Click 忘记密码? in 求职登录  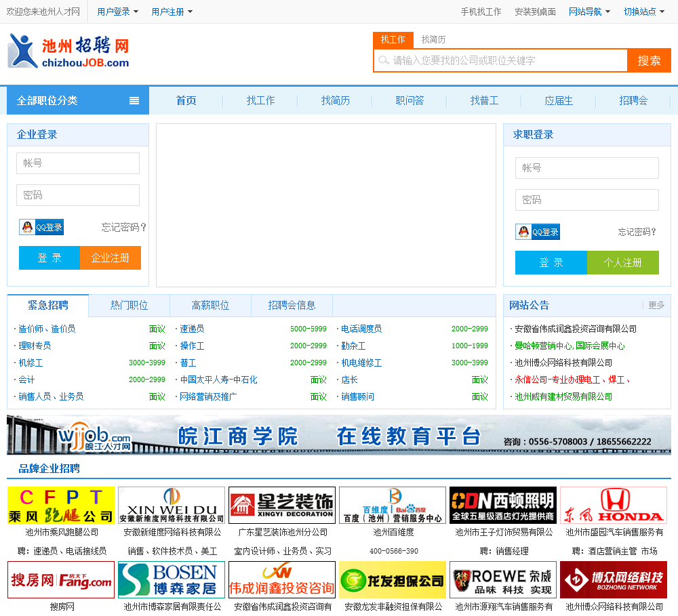[x=637, y=232]
